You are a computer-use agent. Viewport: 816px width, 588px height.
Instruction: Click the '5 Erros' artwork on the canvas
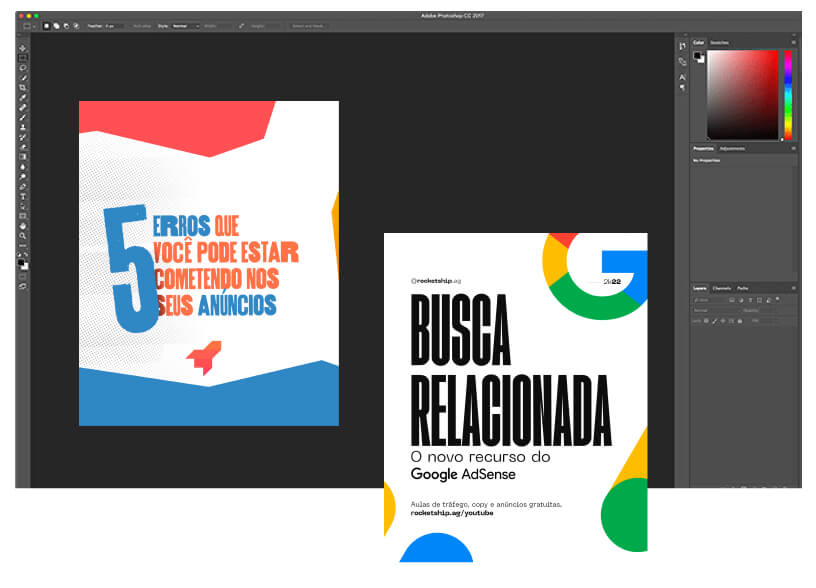(x=209, y=263)
